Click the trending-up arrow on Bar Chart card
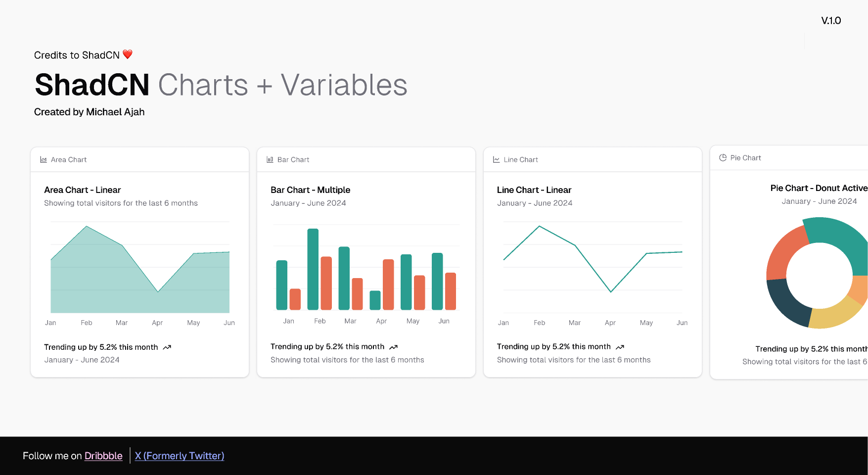868x475 pixels. 393,347
